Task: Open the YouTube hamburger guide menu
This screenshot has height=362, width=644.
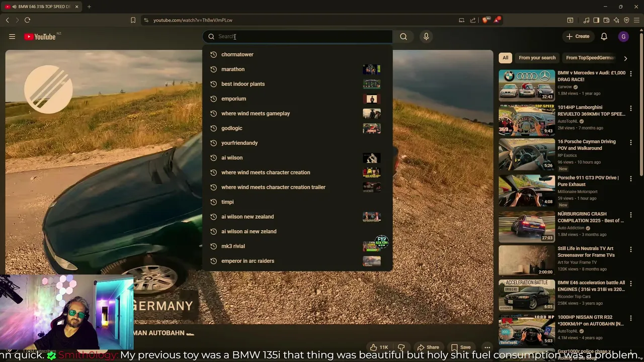Action: (12, 36)
